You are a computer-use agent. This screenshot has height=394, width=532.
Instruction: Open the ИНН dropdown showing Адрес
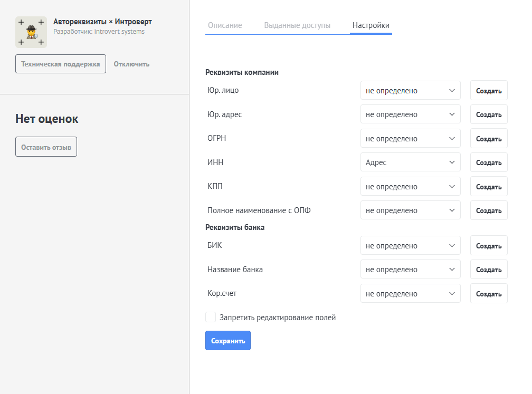[410, 162]
